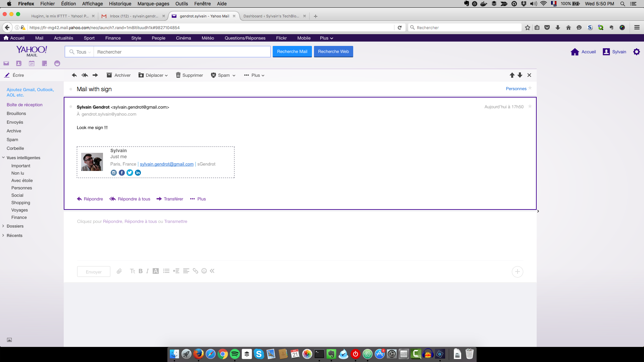Toggle the star beside Aujourd'hui à 17h50
Screen dimensions: 644x362
tap(530, 106)
